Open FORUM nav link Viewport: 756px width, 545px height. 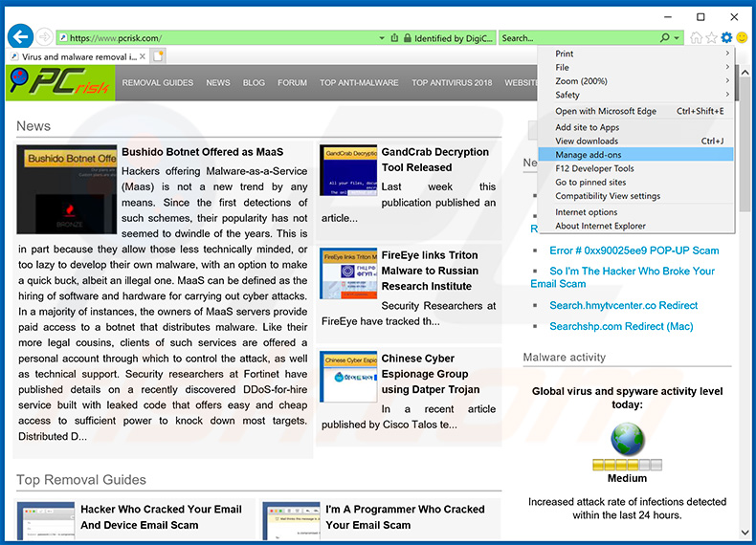(x=292, y=83)
